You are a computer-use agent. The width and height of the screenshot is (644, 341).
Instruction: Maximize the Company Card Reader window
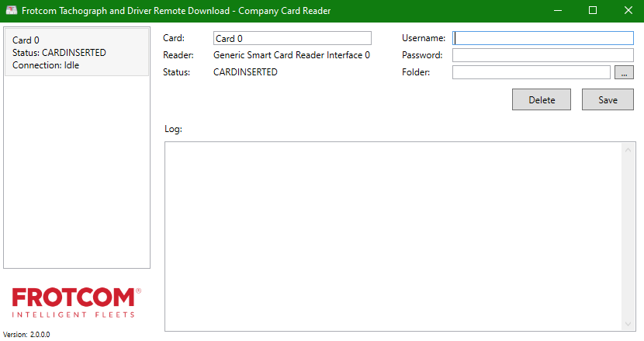593,11
